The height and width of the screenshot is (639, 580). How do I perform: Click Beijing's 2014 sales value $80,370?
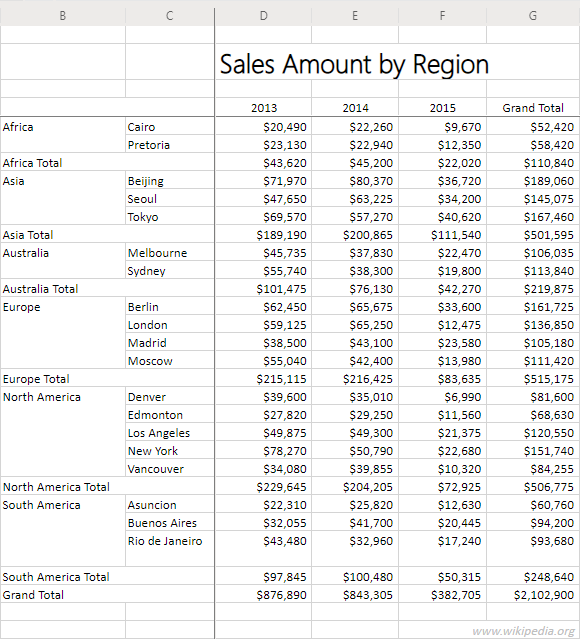tap(371, 181)
